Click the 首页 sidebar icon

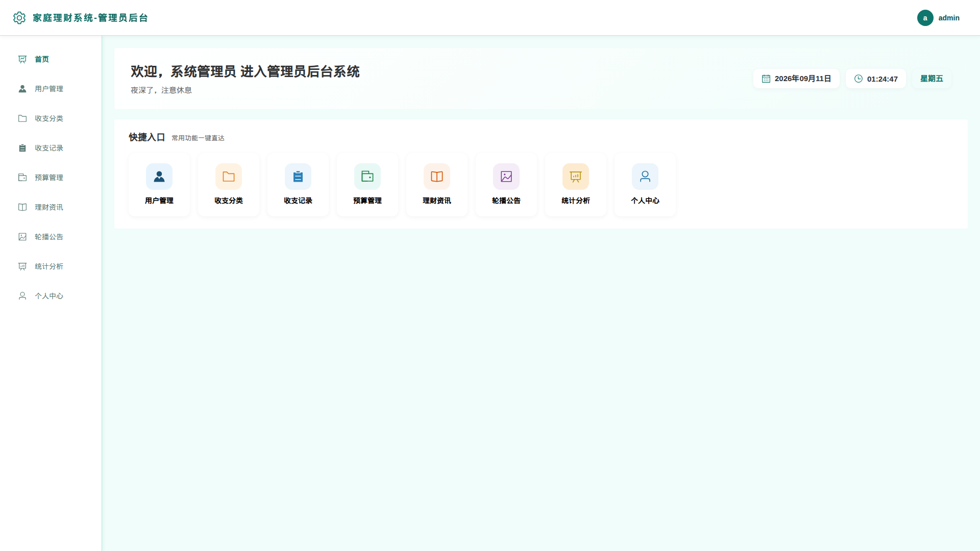pos(22,59)
